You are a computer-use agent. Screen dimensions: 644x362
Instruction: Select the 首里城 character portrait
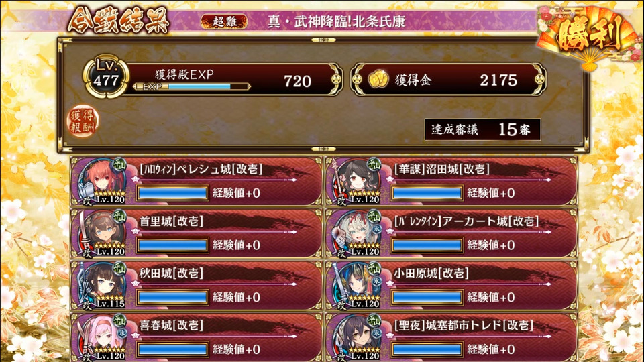pos(102,233)
